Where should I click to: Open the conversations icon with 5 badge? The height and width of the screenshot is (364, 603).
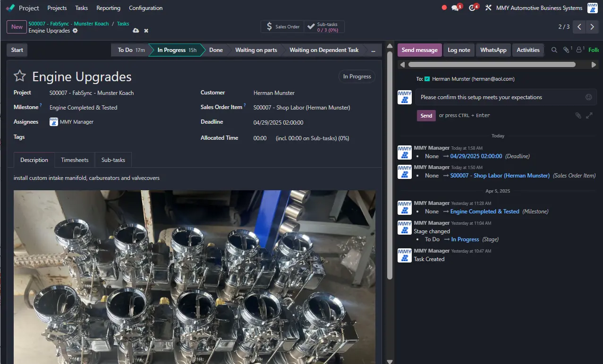pyautogui.click(x=456, y=8)
